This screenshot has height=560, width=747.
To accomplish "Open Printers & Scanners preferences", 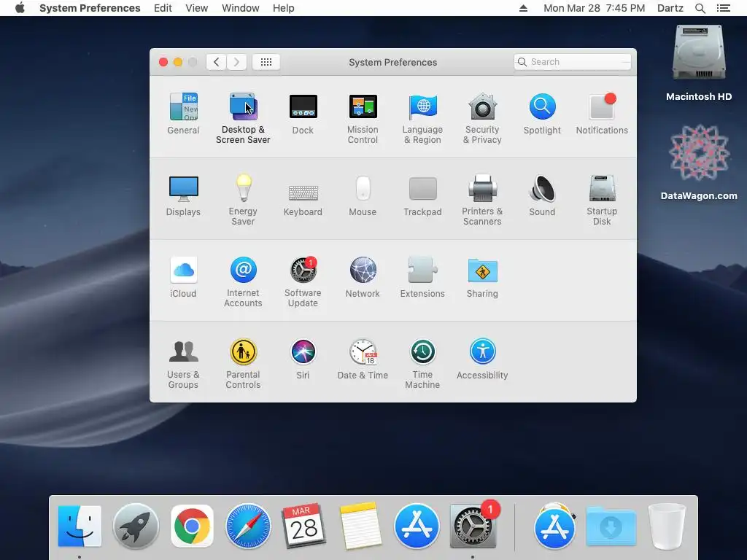I will click(482, 200).
